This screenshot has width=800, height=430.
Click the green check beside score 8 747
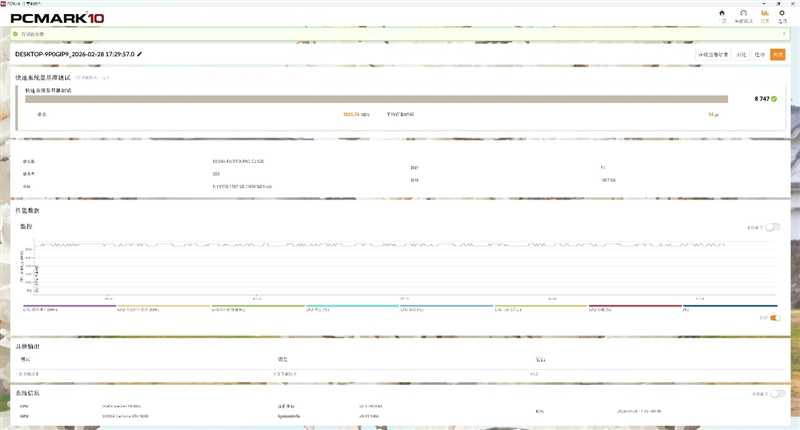[x=774, y=99]
